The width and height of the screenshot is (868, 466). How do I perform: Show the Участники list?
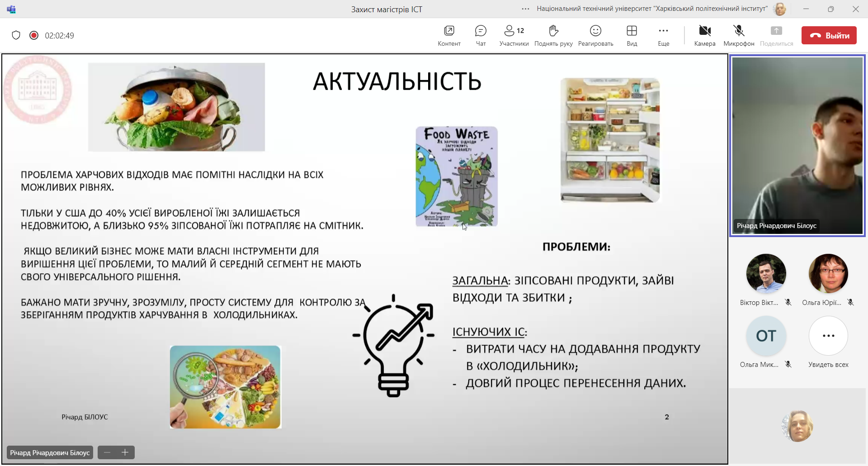coord(514,35)
